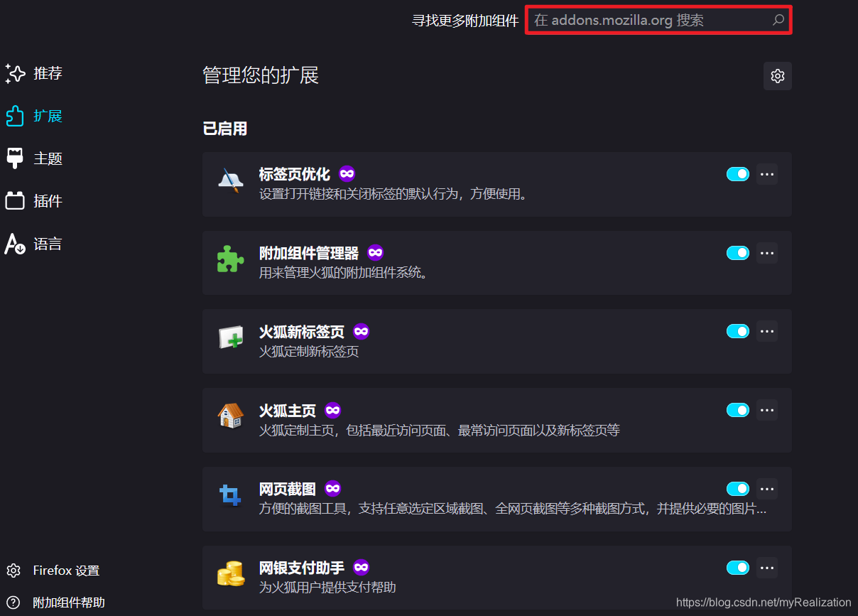Click the question mark icon beside 附加组件帮助
The height and width of the screenshot is (616, 858).
13,603
